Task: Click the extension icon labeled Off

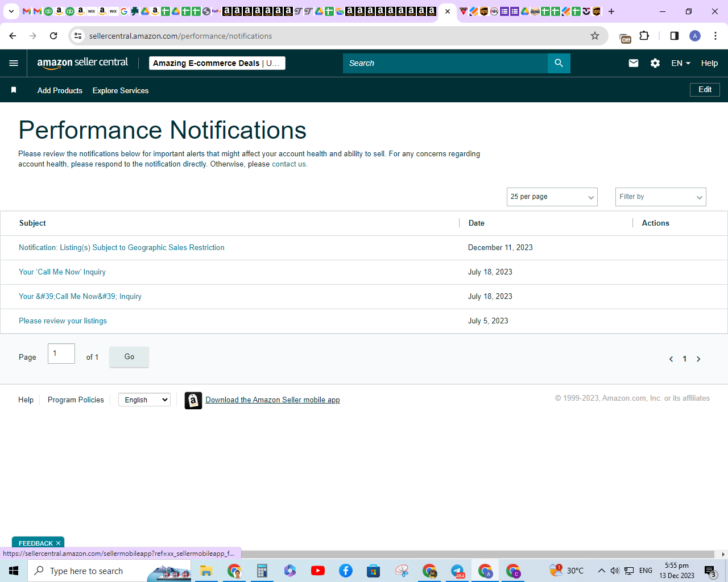Action: click(626, 38)
